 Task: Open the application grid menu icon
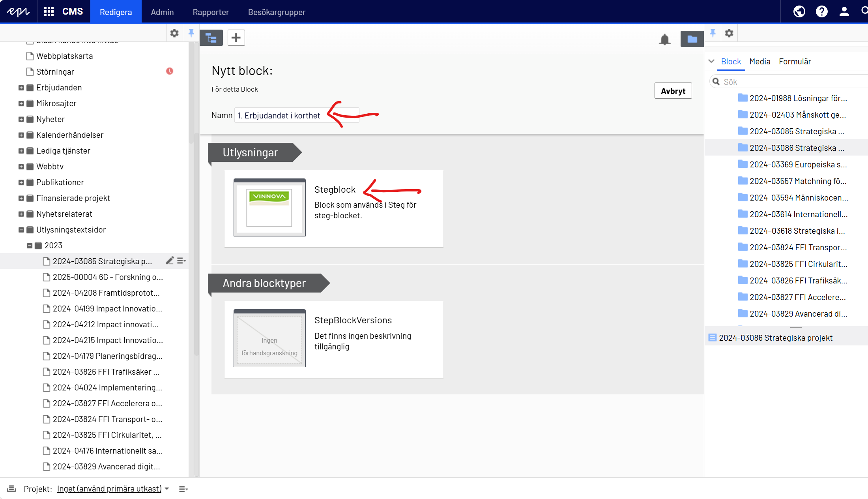click(49, 11)
